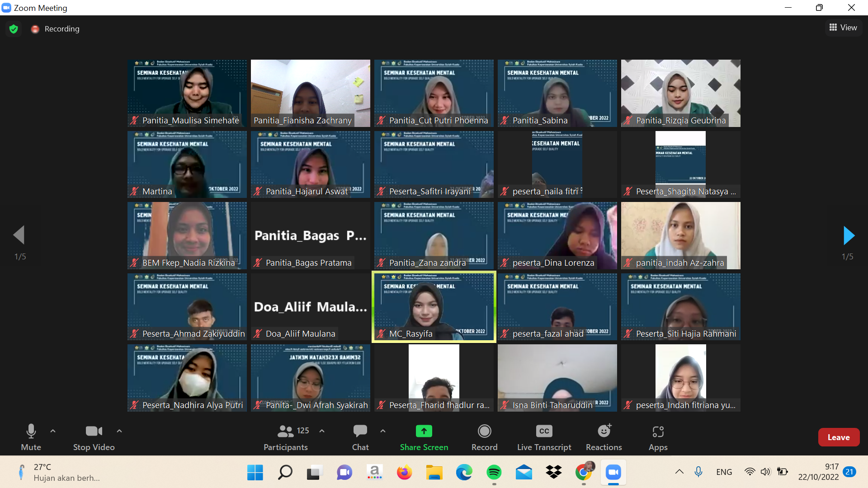This screenshot has height=488, width=868.
Task: Mute the microphone
Action: point(31,432)
